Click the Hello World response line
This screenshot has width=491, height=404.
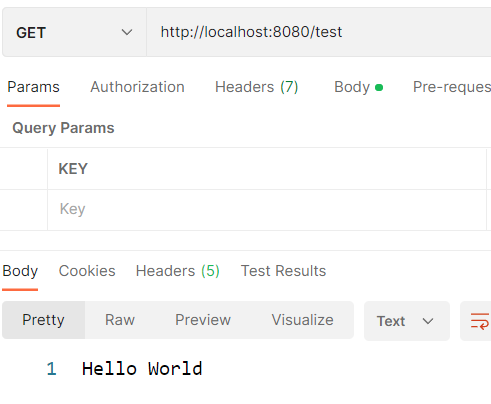click(142, 369)
